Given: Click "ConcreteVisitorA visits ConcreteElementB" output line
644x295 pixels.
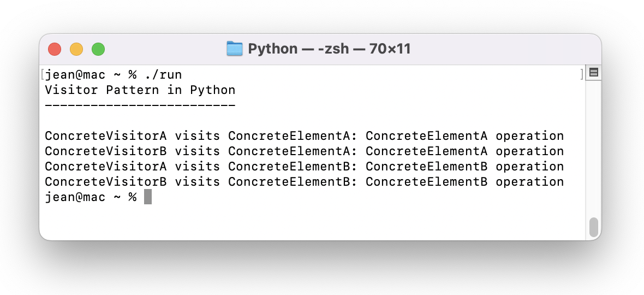Looking at the screenshot, I should [305, 167].
